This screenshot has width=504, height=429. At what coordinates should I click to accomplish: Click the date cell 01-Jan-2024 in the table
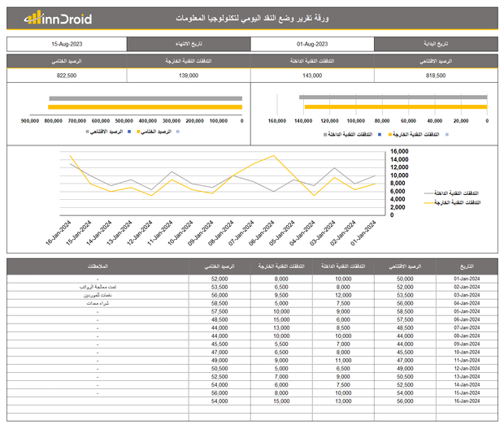tap(467, 279)
